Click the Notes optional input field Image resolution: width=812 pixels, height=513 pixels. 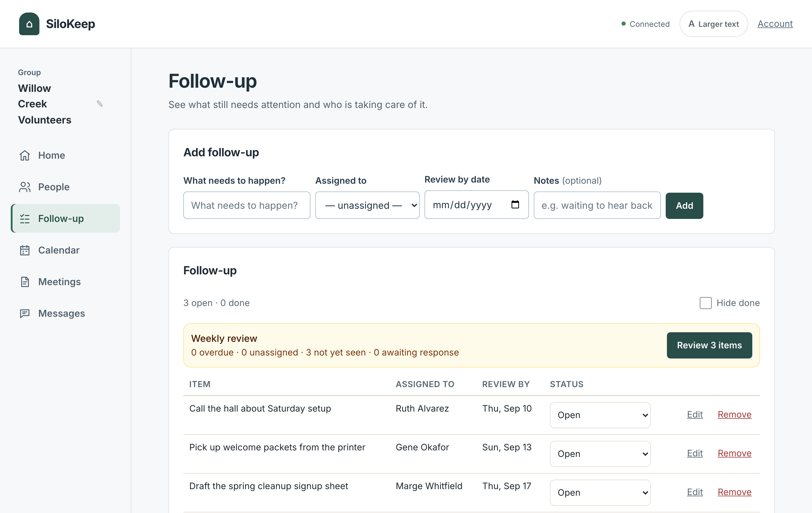click(x=597, y=205)
